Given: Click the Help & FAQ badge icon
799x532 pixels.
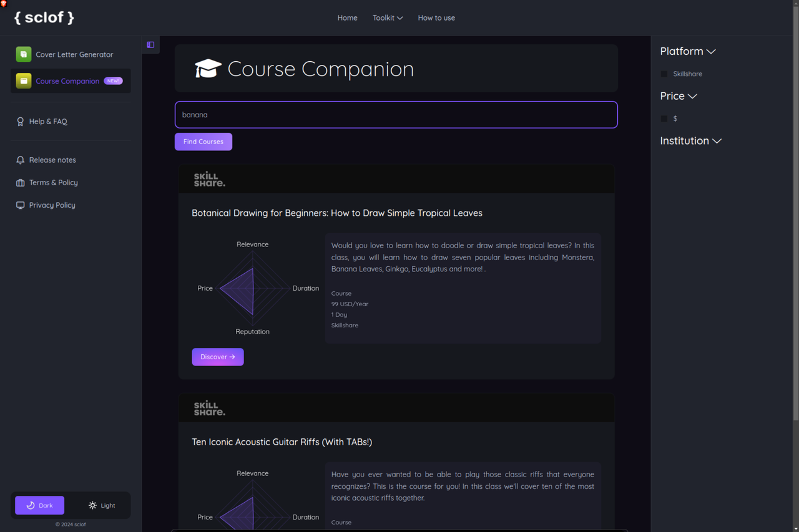Looking at the screenshot, I should click(x=20, y=122).
